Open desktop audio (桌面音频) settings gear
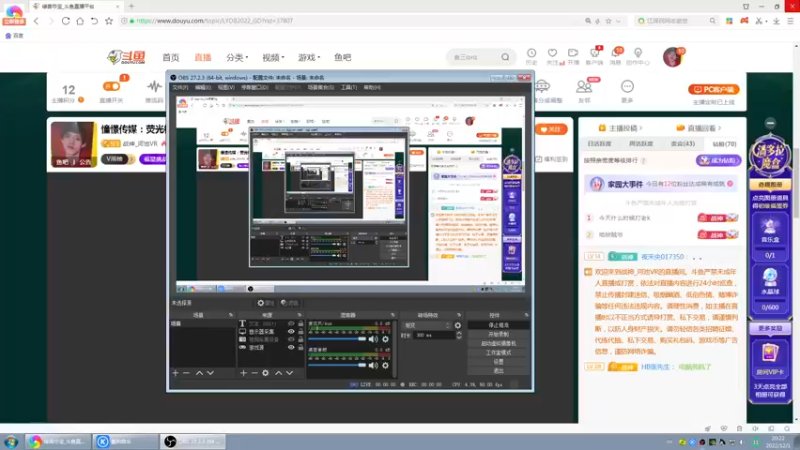The height and width of the screenshot is (450, 800). [385, 365]
